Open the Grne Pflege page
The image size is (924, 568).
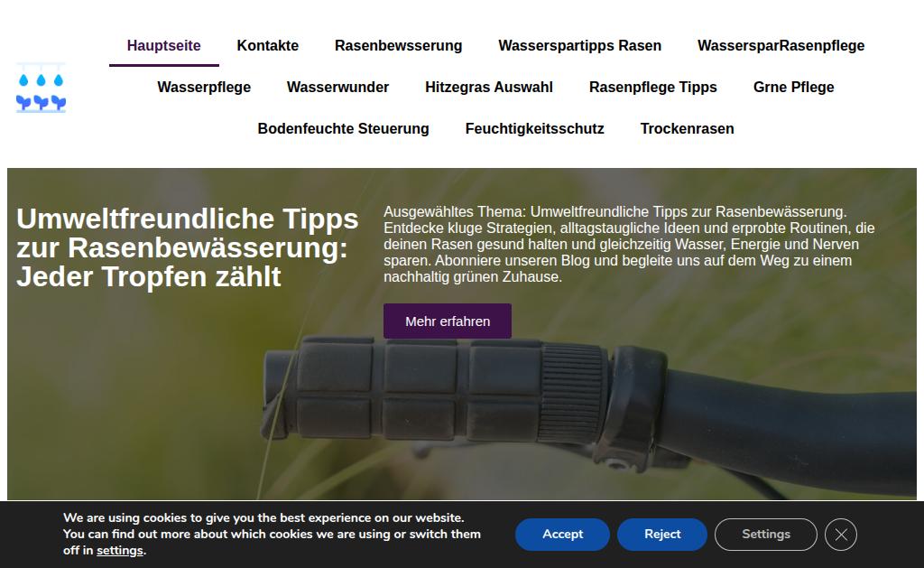(x=793, y=88)
